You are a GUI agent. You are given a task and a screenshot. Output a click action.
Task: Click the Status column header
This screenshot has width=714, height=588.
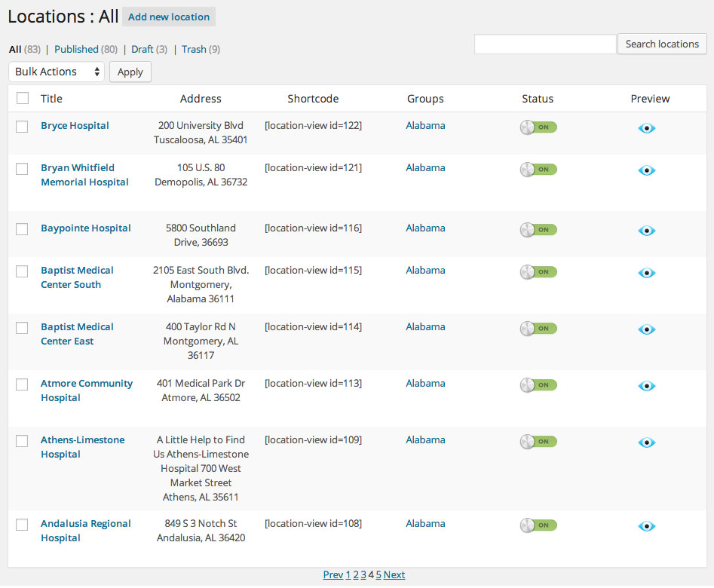(538, 99)
